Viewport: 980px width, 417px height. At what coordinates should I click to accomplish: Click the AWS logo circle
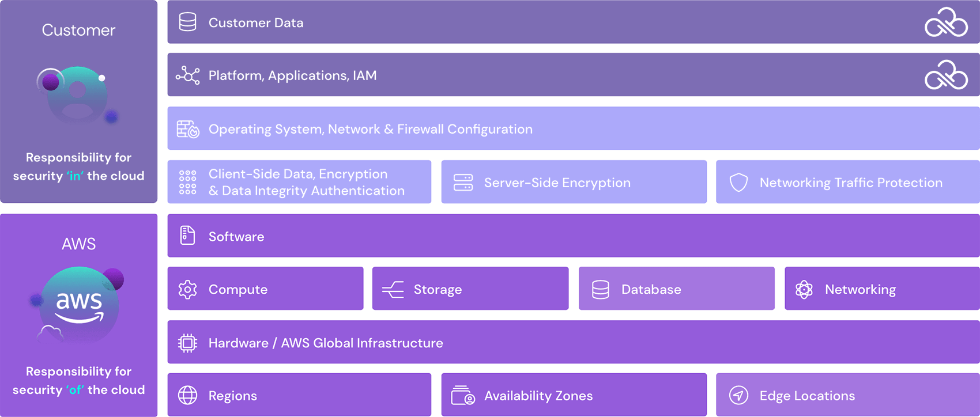79,305
